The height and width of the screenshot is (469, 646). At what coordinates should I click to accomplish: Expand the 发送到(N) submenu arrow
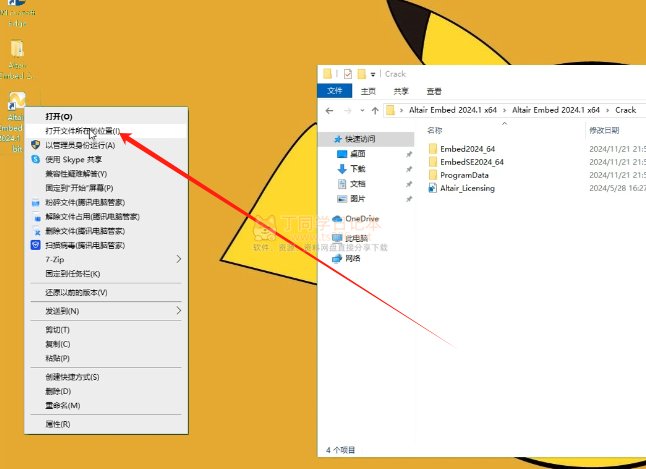pyautogui.click(x=178, y=310)
